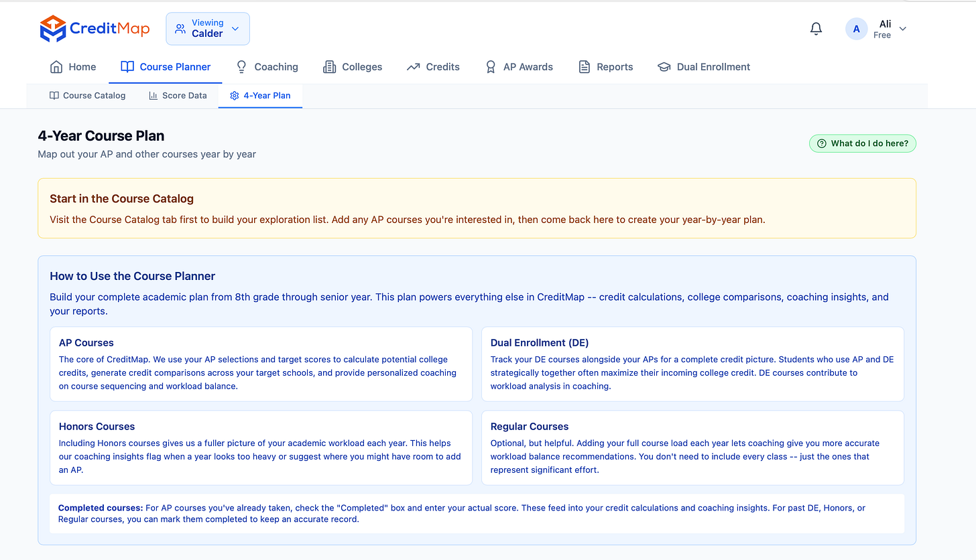Viewport: 976px width, 560px height.
Task: Click the Home house icon
Action: (56, 67)
